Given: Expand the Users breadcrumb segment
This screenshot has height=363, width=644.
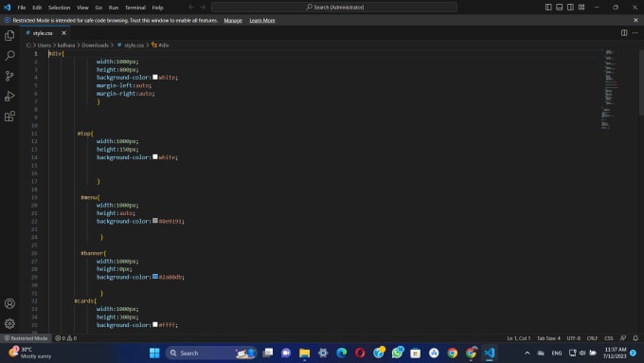Looking at the screenshot, I should coord(45,45).
